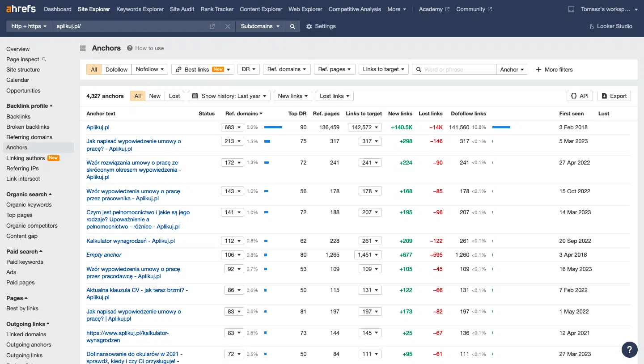Click the Aplikuj.pl anchor text link
The width and height of the screenshot is (644, 364).
pyautogui.click(x=98, y=127)
